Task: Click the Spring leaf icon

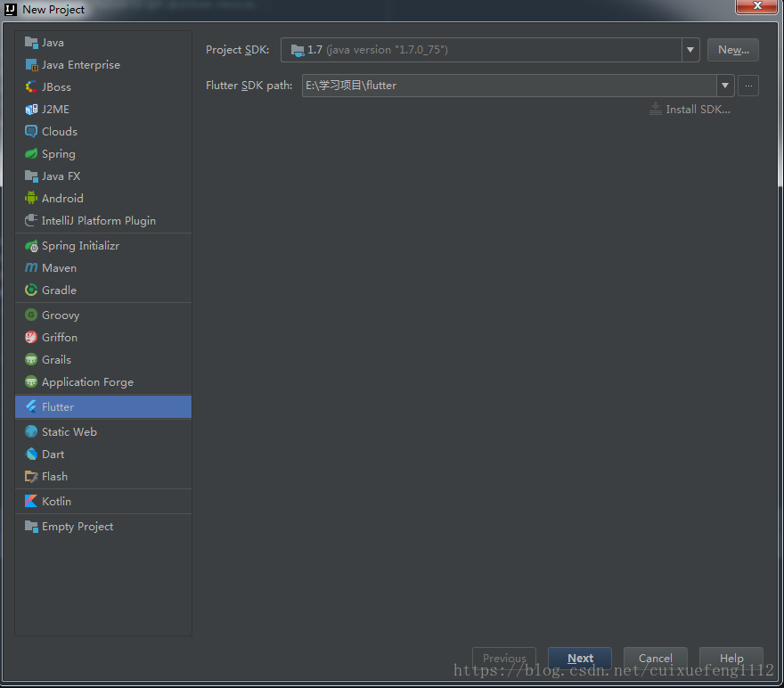Action: click(x=31, y=154)
